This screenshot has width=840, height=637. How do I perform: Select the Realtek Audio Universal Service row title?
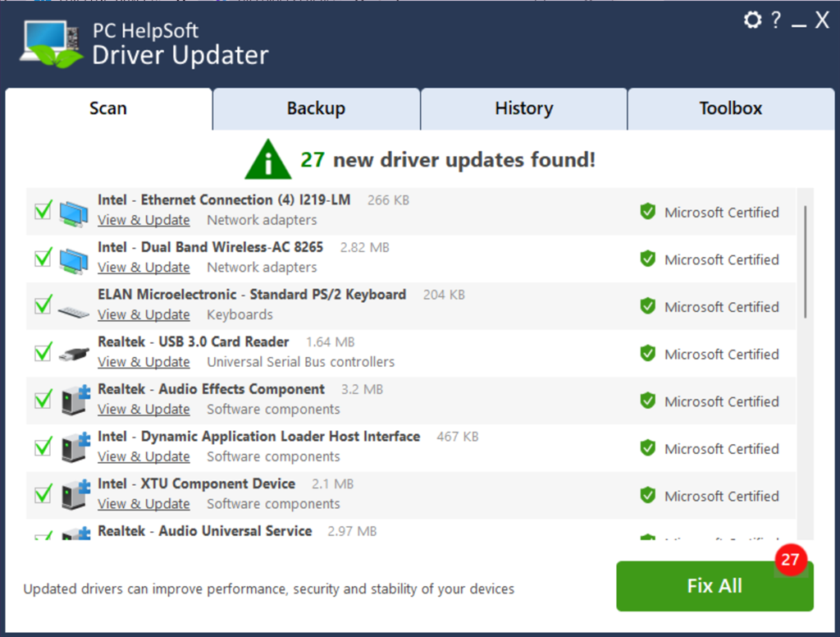[x=204, y=531]
